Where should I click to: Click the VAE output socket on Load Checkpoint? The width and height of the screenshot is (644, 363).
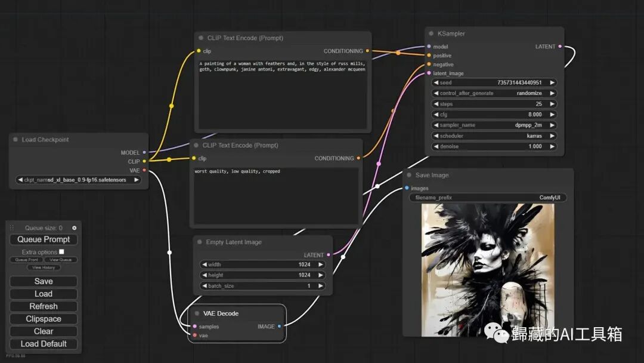pos(144,170)
